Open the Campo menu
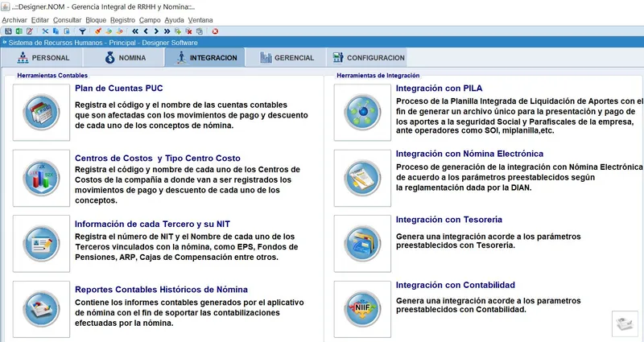 (150, 19)
